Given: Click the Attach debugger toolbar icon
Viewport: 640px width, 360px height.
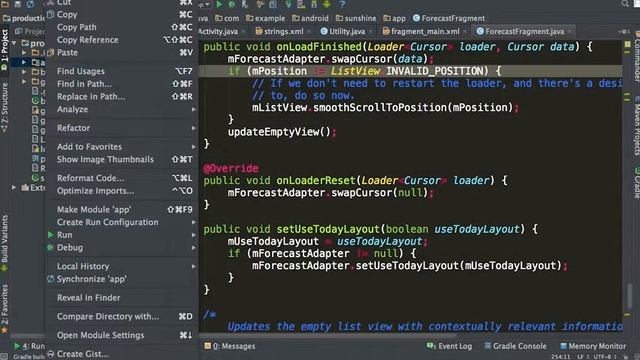Looking at the screenshot, I should [245, 4].
